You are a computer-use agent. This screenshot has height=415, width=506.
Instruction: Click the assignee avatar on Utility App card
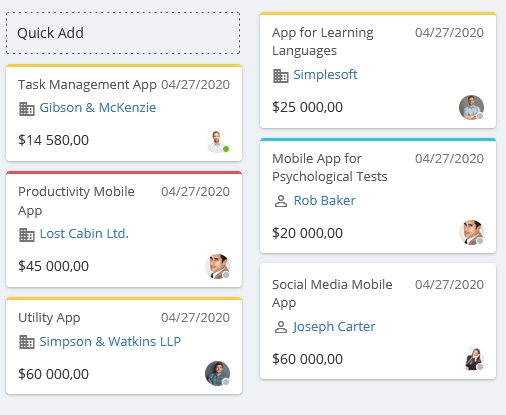[217, 373]
